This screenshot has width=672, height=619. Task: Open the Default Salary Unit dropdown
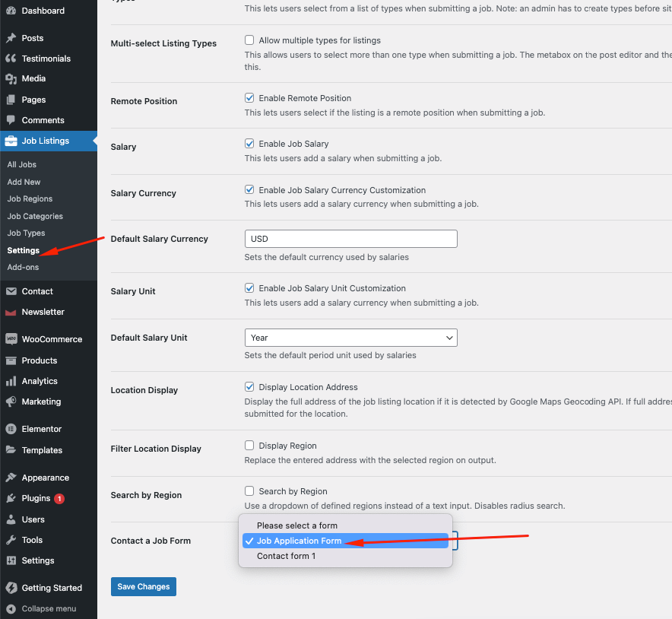351,338
